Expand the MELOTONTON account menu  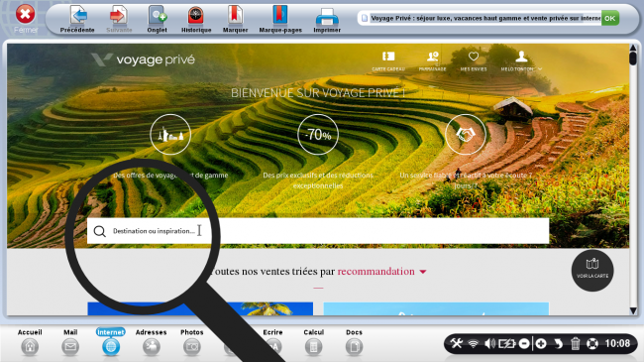pyautogui.click(x=521, y=60)
